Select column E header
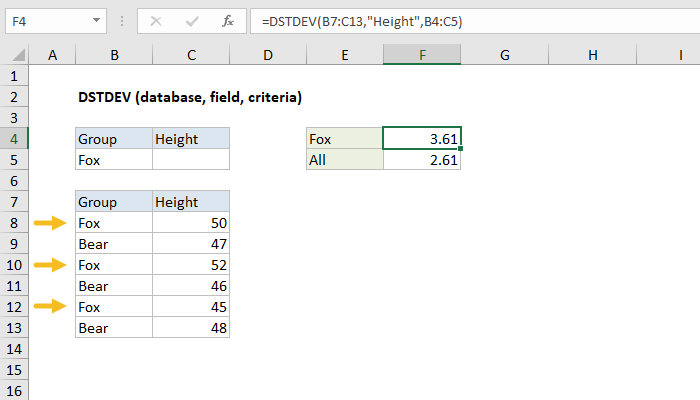Viewport: 700px width, 400px height. coord(345,55)
